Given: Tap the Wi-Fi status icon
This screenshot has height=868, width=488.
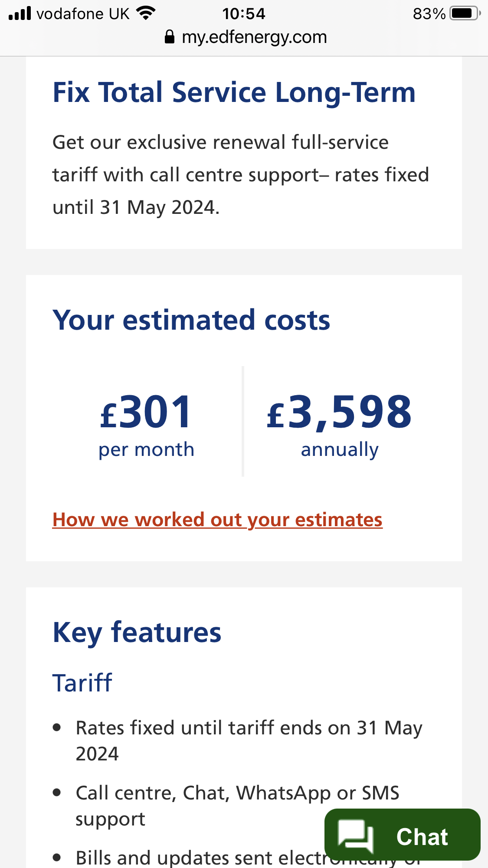Looking at the screenshot, I should (146, 13).
